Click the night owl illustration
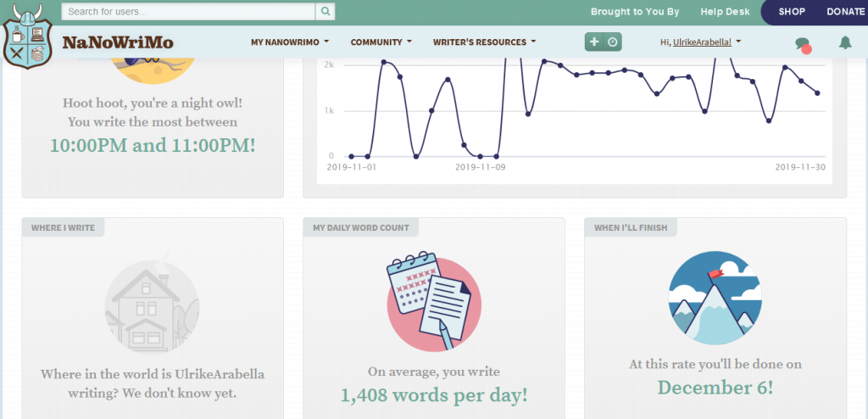 pyautogui.click(x=153, y=70)
